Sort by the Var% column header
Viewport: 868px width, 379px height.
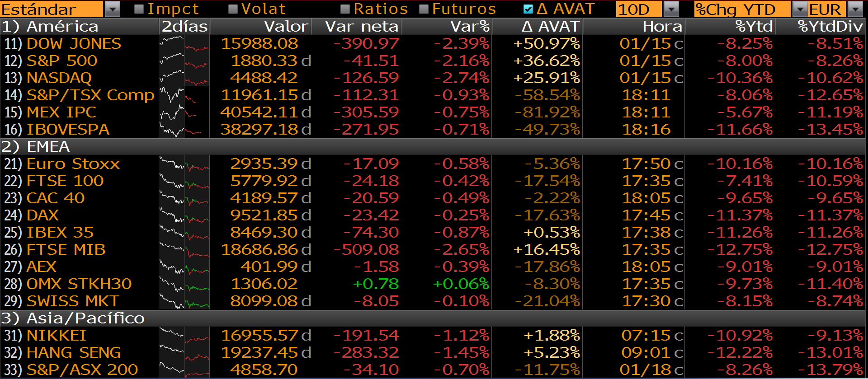coord(470,27)
